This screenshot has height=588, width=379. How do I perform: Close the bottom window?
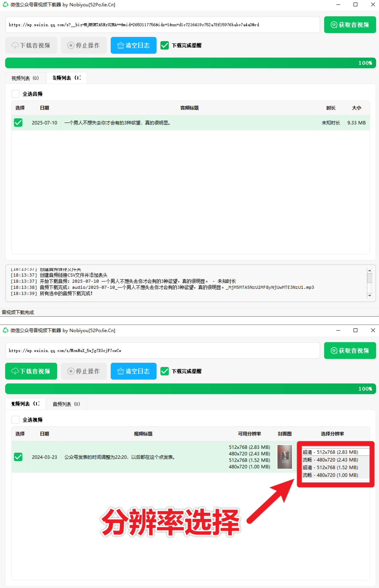(x=373, y=330)
